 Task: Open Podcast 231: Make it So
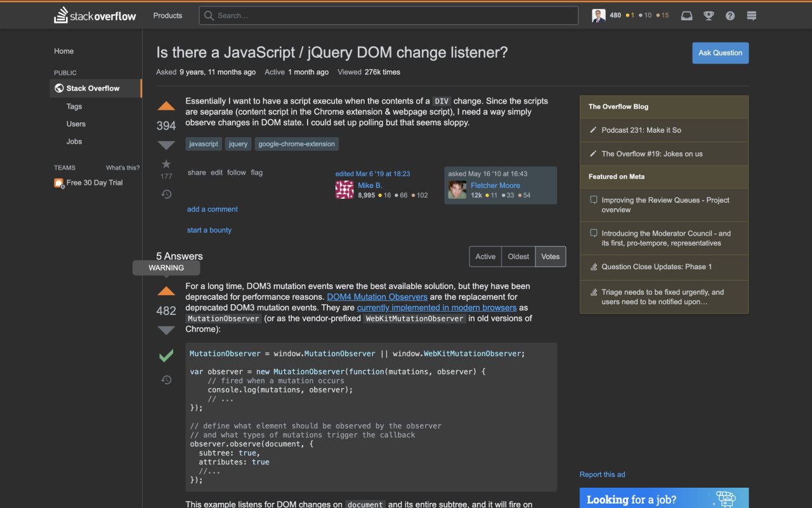[x=641, y=130]
